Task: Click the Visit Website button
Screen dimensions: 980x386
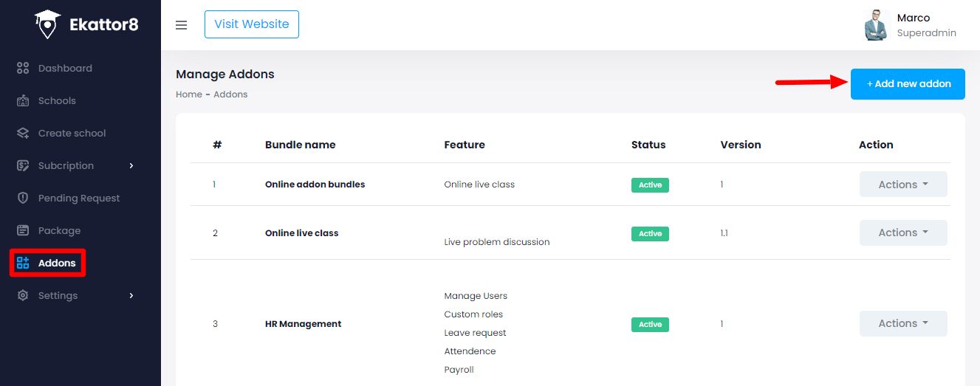Action: click(251, 24)
